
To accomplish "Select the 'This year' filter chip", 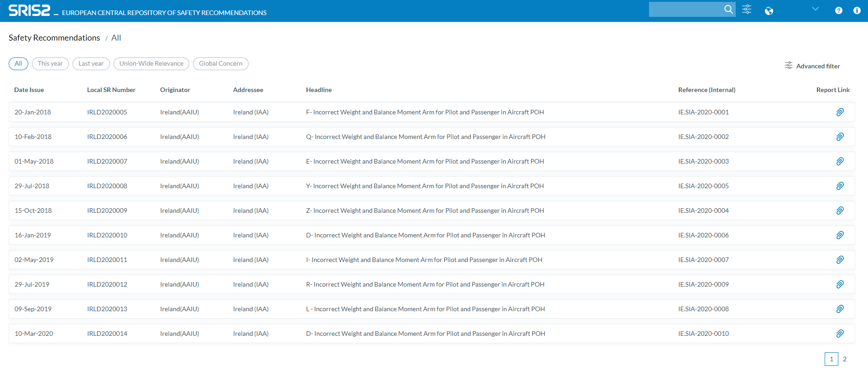I will pyautogui.click(x=50, y=64).
